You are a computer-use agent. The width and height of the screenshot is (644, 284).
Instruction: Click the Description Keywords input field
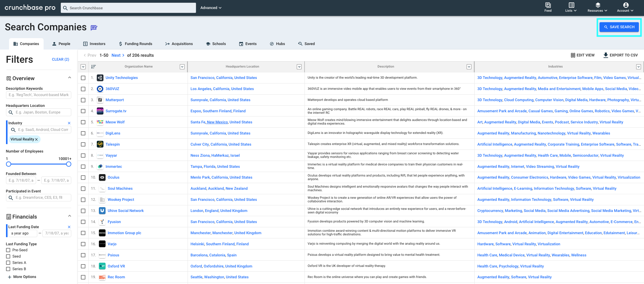(x=38, y=95)
